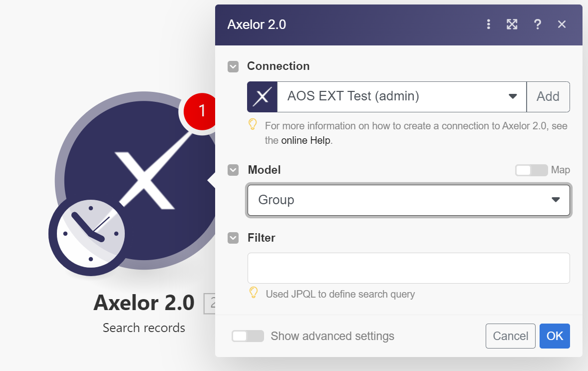Click into the Filter text field
588x371 pixels.
[408, 268]
